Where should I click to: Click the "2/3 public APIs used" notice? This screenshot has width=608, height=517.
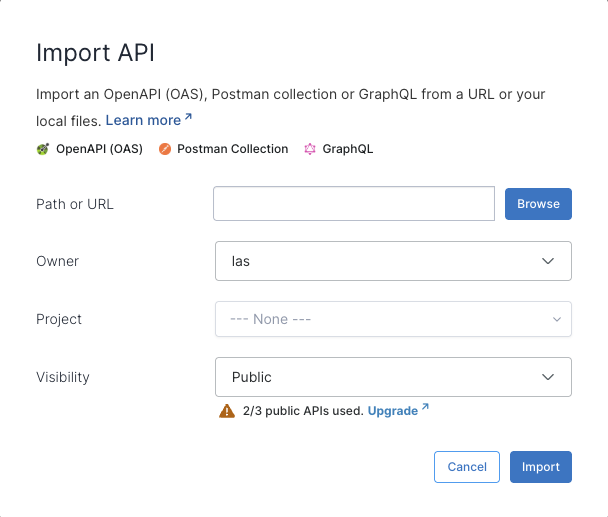(x=303, y=411)
